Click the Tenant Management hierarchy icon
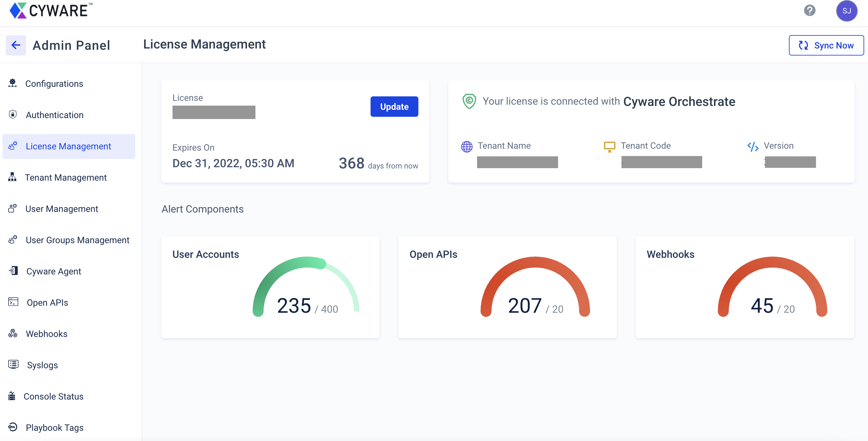 tap(12, 177)
